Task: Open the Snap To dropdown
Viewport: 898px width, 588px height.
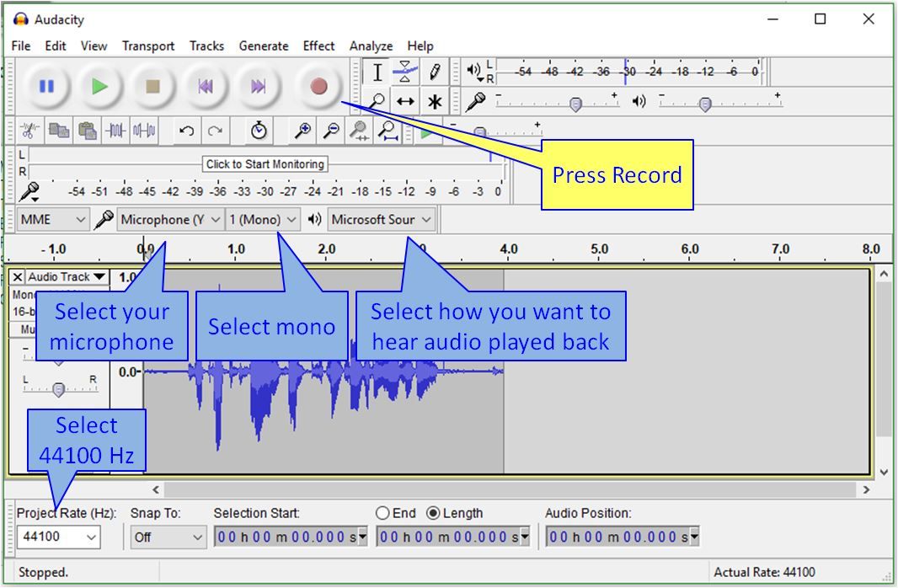Action: tap(167, 537)
